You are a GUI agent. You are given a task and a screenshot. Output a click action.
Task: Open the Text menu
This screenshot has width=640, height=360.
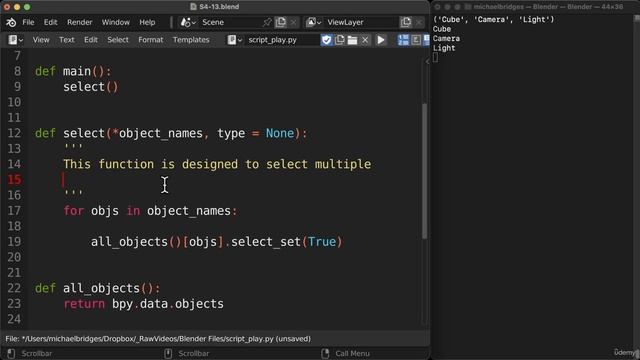click(67, 40)
